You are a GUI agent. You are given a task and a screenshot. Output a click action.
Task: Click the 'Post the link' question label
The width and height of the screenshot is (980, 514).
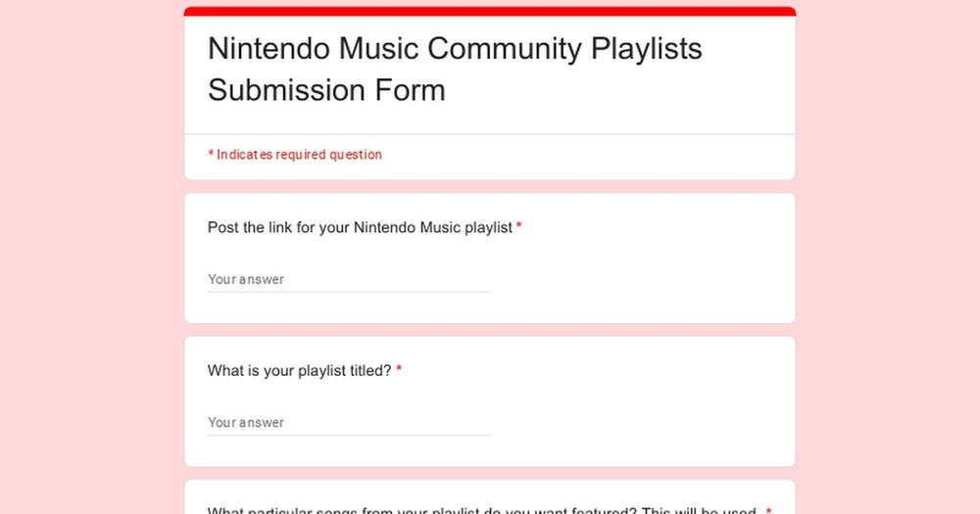coord(360,227)
